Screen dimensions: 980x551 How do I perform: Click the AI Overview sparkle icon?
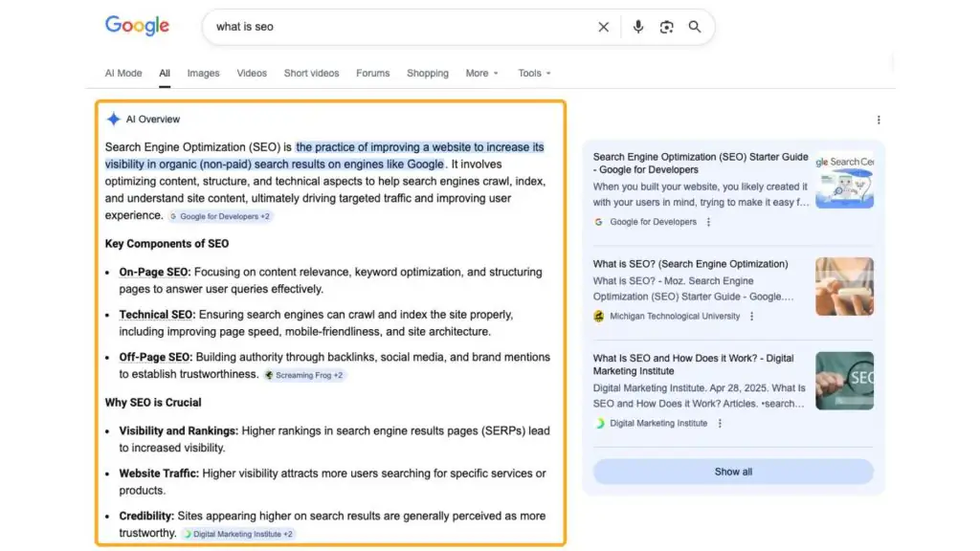113,119
